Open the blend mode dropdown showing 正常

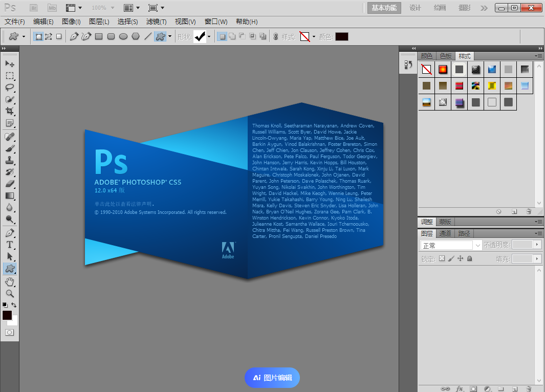coord(451,245)
